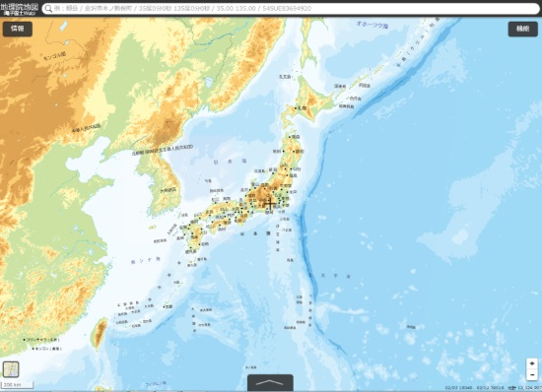The image size is (542, 392).
Task: Click the フィリピン海 label near bottom
Action: point(155,383)
